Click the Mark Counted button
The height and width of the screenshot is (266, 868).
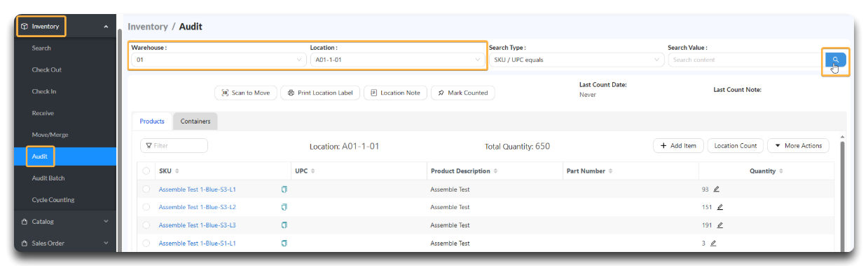coord(462,93)
